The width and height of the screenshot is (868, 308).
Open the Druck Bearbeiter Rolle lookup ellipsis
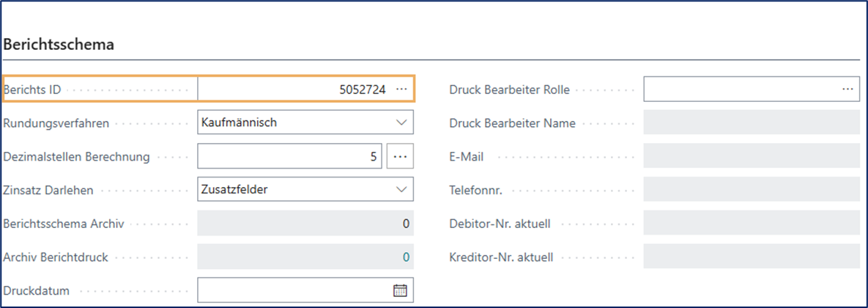coord(847,89)
